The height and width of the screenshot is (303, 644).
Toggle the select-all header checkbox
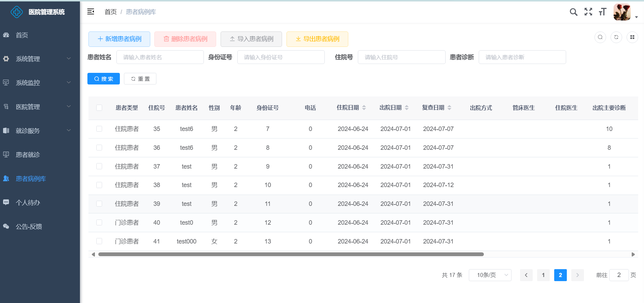99,108
